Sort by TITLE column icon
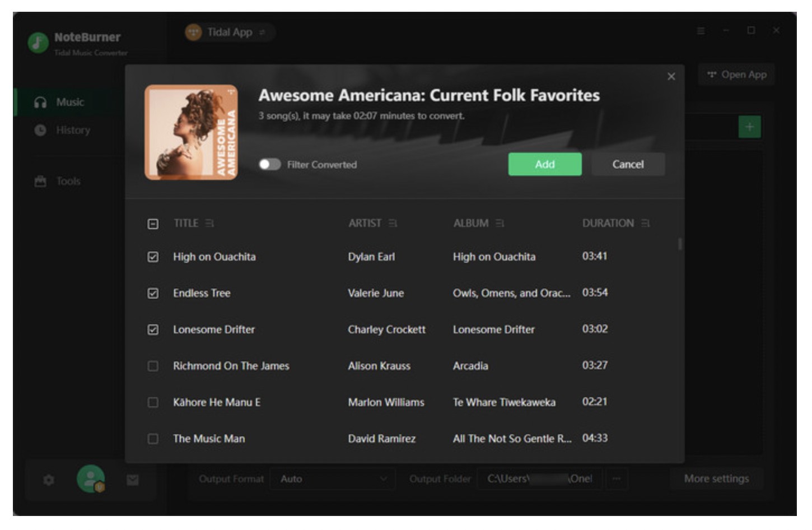The image size is (812, 530). tap(209, 223)
